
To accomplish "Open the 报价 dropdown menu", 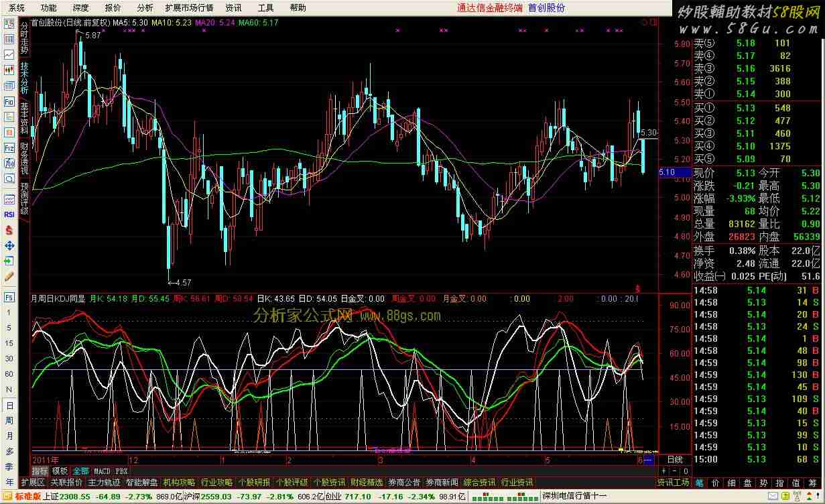I will (113, 8).
